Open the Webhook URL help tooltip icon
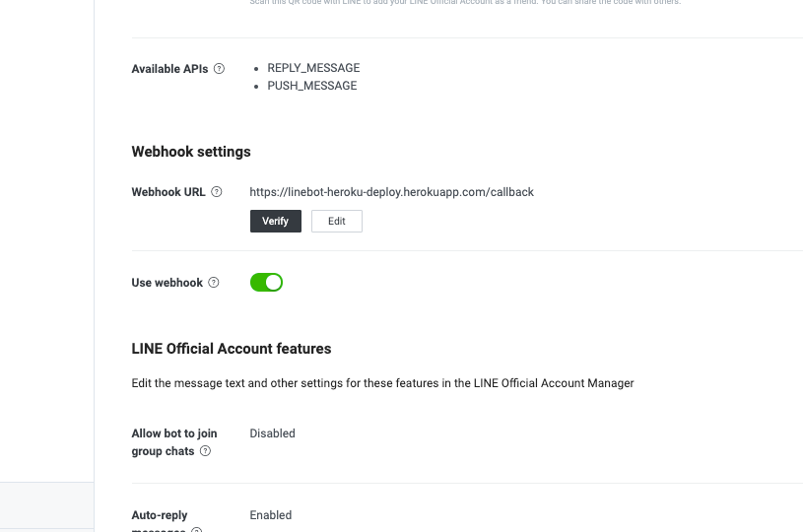Viewport: 803px width, 532px height. click(x=217, y=192)
